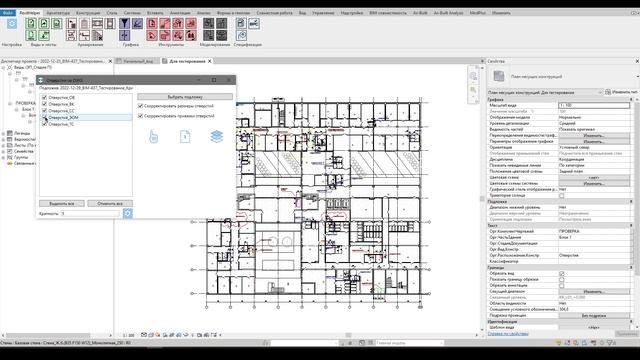Open the view instance selector dropdown in Свойства

pyautogui.click(x=545, y=92)
